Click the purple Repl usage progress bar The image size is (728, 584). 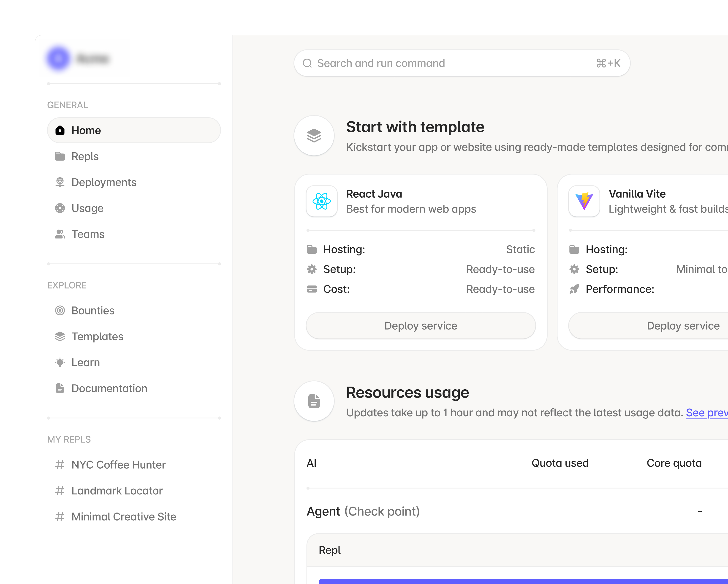(523, 581)
